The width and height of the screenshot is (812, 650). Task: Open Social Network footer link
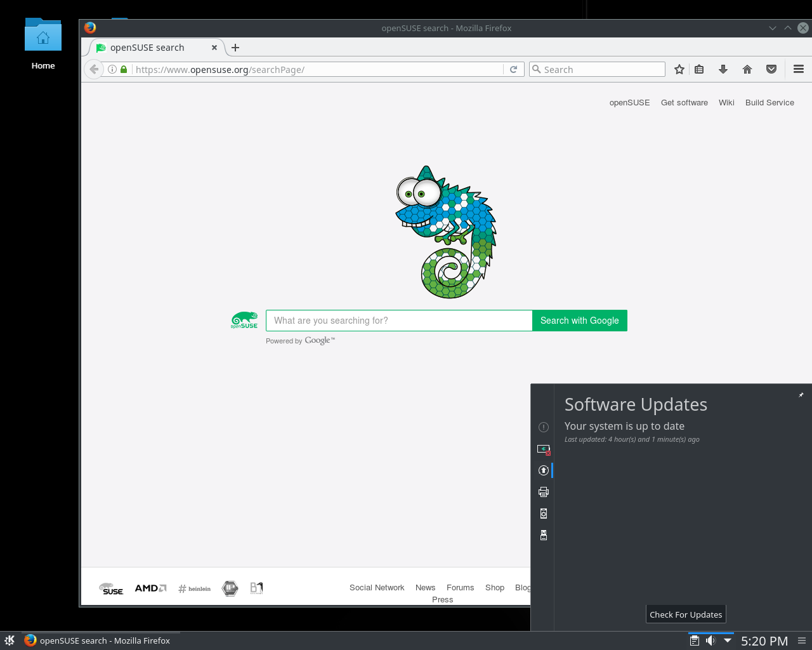pyautogui.click(x=377, y=588)
